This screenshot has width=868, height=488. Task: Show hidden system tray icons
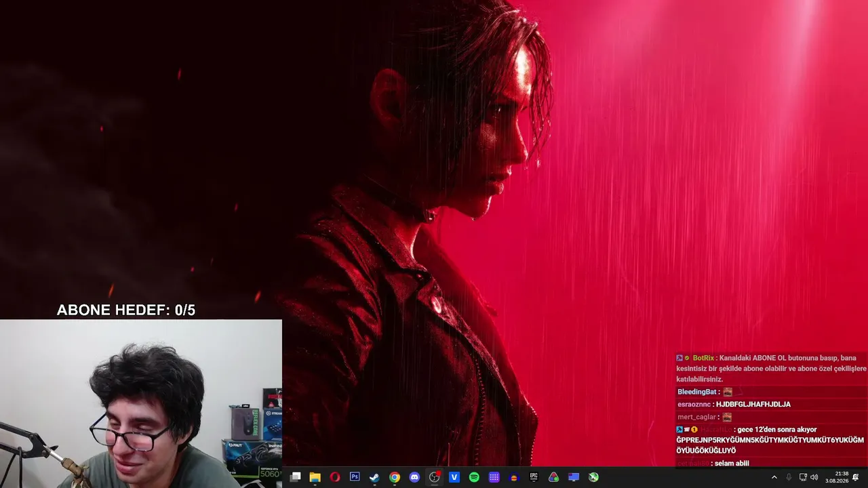(774, 477)
